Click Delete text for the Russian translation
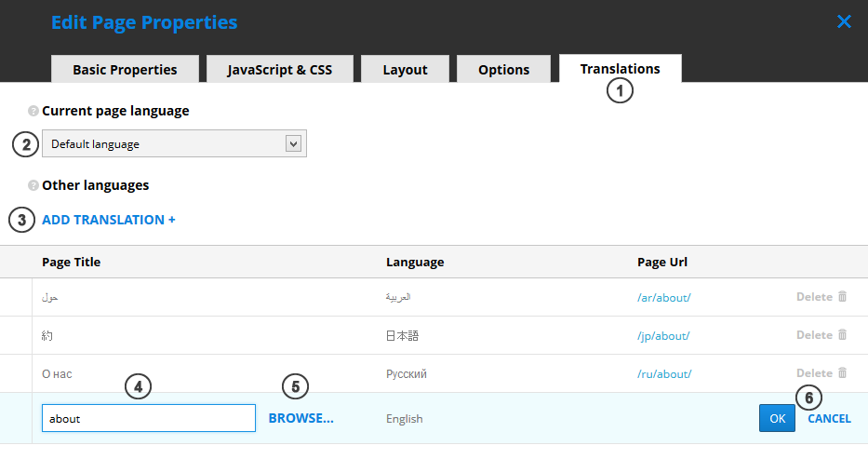Screen dimensions: 868x459 [x=814, y=373]
